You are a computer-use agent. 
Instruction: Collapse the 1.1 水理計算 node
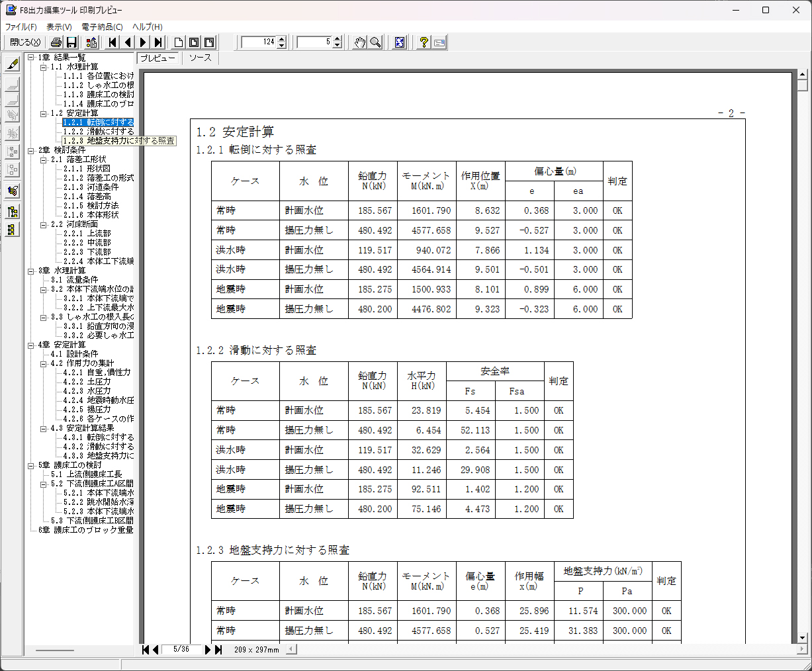point(44,67)
